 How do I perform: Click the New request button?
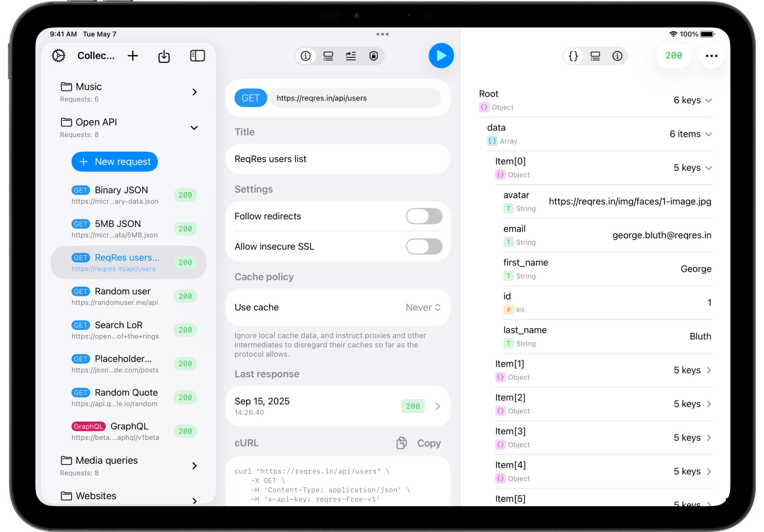115,162
